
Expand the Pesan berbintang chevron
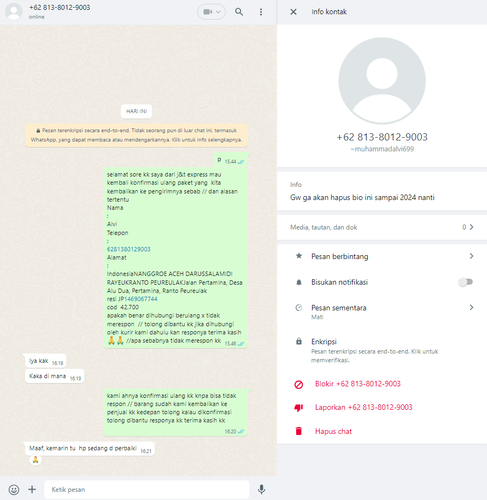click(471, 256)
